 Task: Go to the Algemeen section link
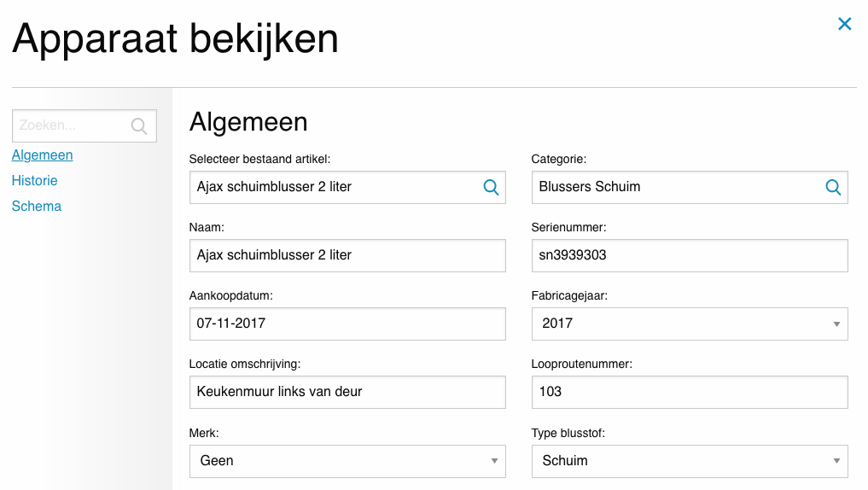[42, 155]
